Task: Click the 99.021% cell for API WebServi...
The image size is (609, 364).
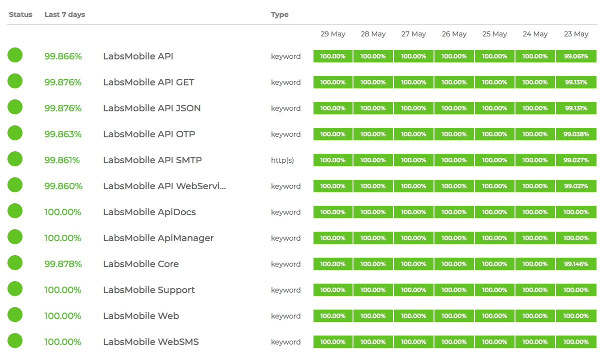Action: [576, 186]
